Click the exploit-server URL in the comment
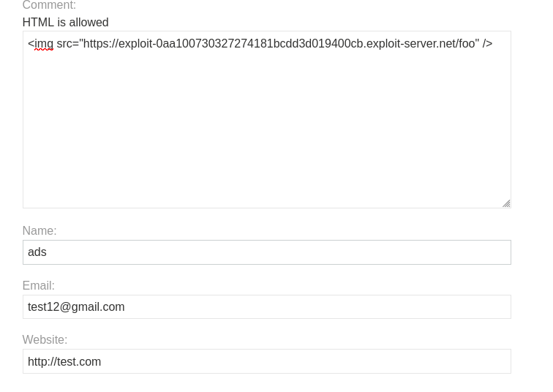The image size is (553, 392). pos(278,44)
